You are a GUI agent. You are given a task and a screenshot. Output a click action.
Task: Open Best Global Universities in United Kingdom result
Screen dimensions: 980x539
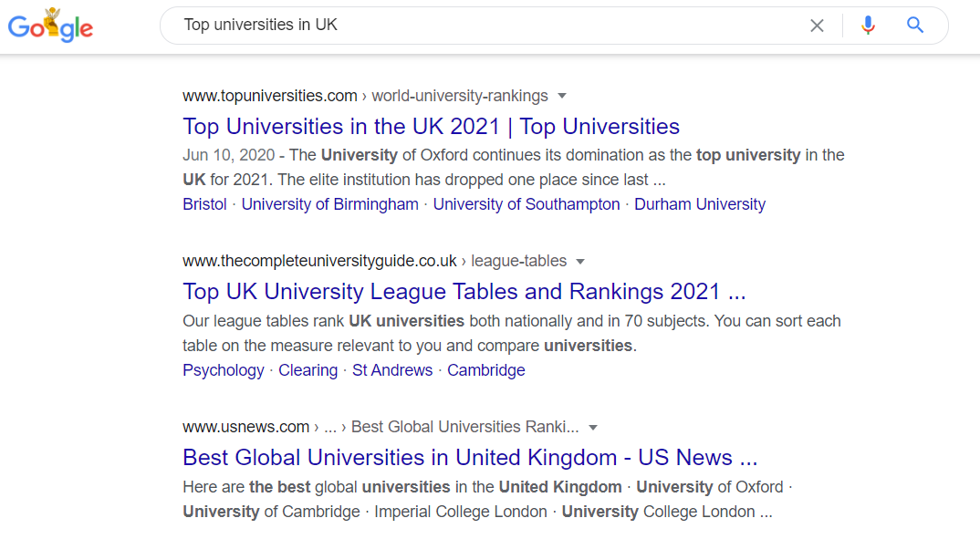point(470,458)
